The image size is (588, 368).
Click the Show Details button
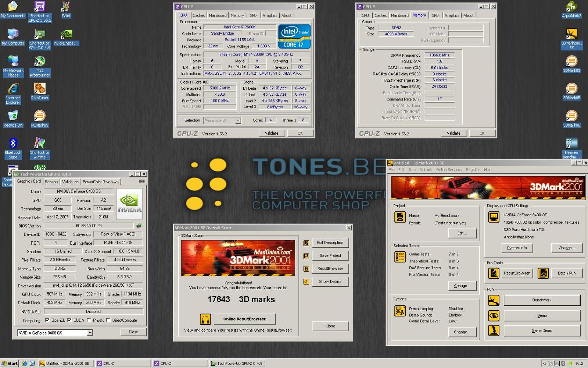(330, 282)
